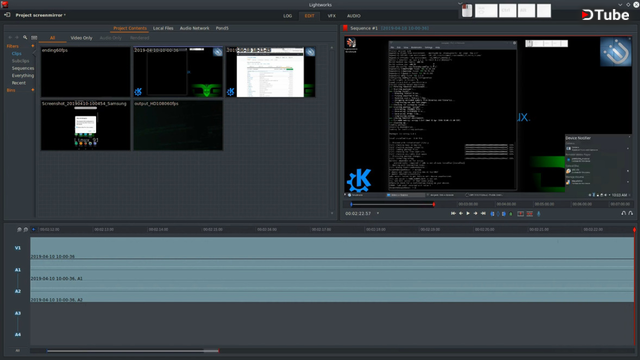Screen dimensions: 640x360
Task: Click the green add cue marker icon
Action: point(511,213)
